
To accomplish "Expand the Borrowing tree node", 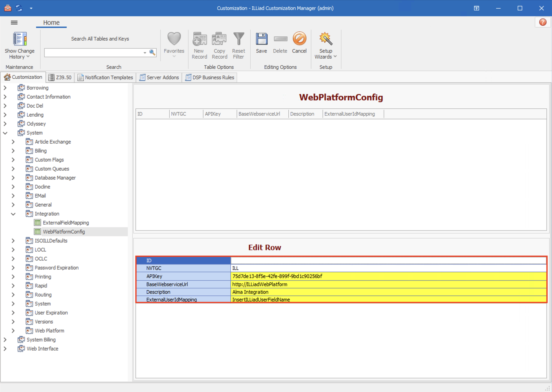I will pyautogui.click(x=5, y=87).
